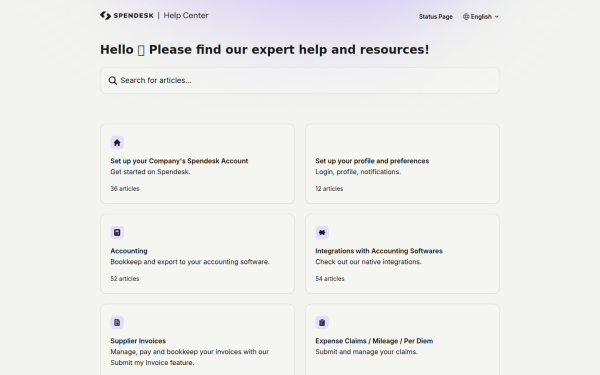600x375 pixels.
Task: Click the '12 articles' count text
Action: 329,189
